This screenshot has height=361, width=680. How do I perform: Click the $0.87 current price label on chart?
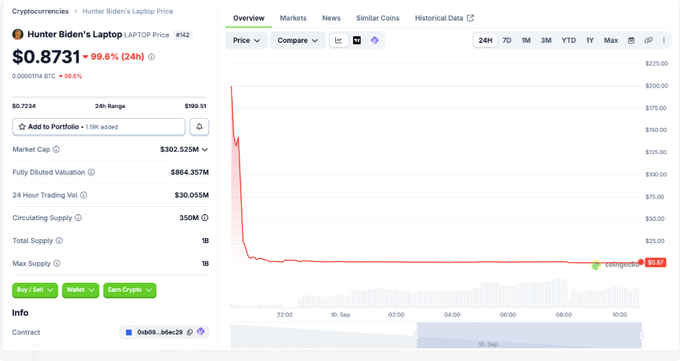coord(655,263)
